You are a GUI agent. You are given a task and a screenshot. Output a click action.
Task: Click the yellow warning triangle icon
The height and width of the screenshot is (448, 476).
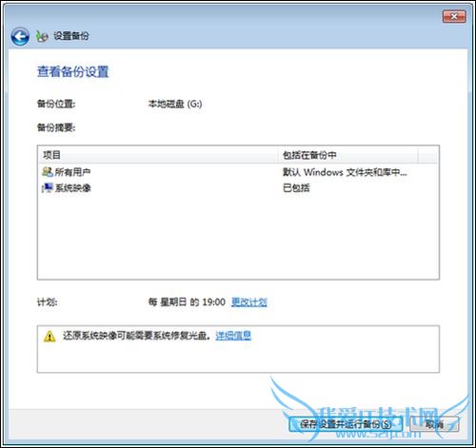50,337
